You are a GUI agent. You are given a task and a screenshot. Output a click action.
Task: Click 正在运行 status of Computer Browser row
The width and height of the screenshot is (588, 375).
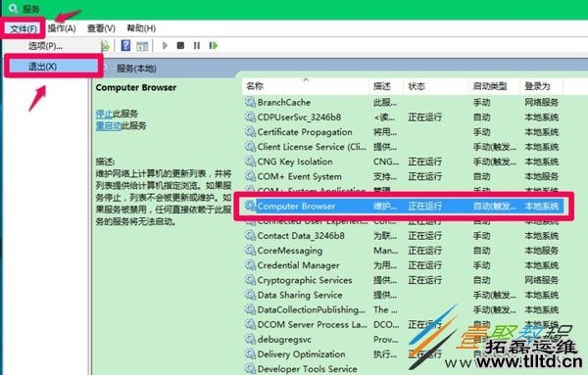[425, 206]
